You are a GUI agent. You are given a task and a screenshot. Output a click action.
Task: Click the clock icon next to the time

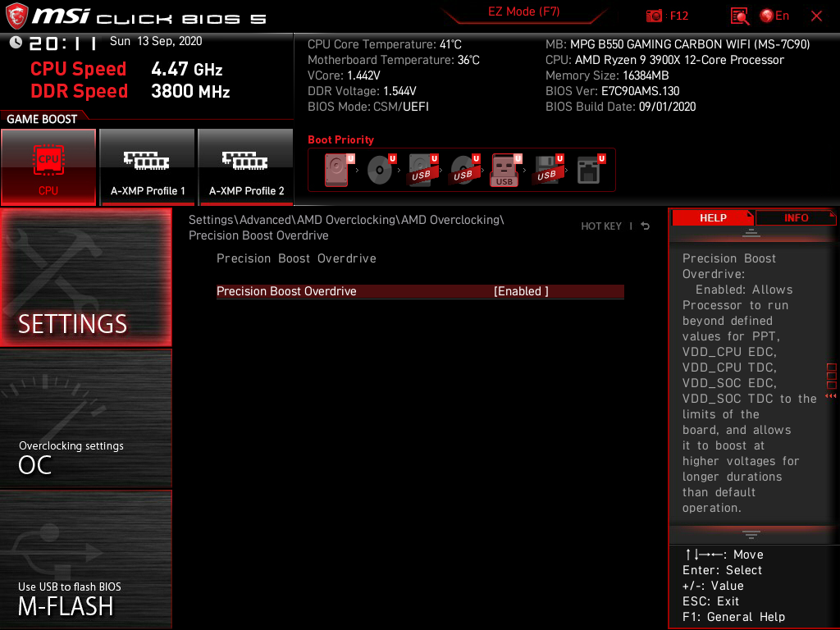tap(16, 43)
